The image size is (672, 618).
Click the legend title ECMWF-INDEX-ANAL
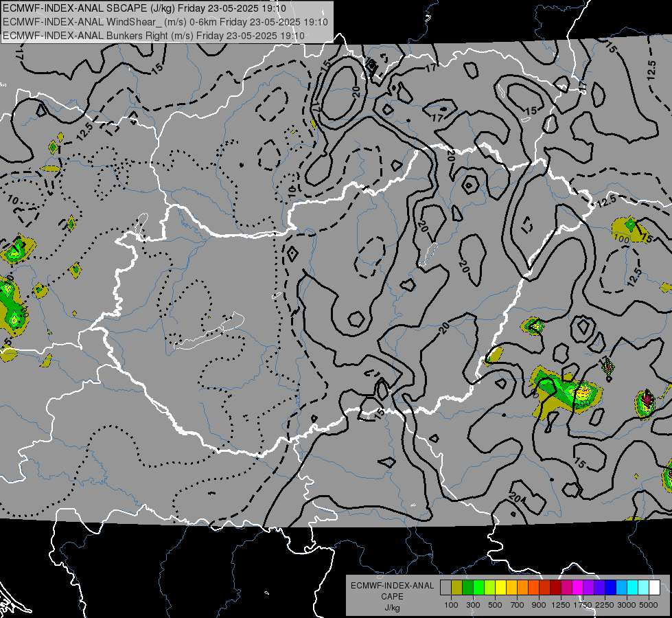tap(392, 586)
